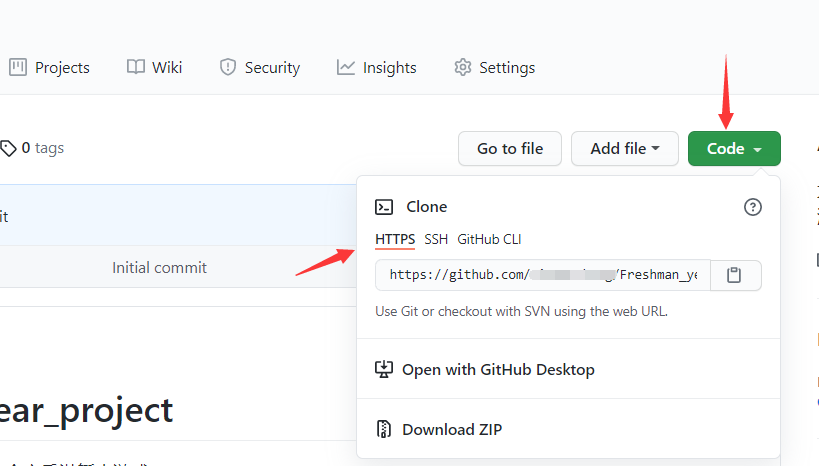Screen dimensions: 819x466
Task: Open the Wiki tab
Action: click(x=154, y=67)
